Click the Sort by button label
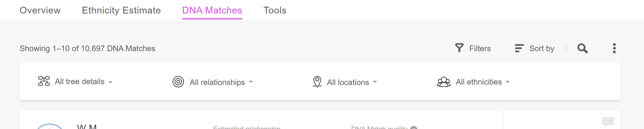 tap(541, 48)
